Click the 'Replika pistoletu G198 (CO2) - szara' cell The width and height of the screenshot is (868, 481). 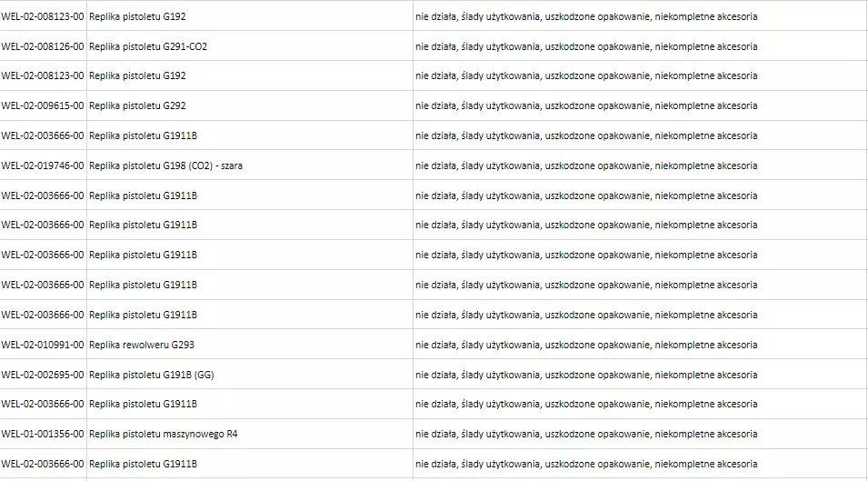[x=165, y=165]
